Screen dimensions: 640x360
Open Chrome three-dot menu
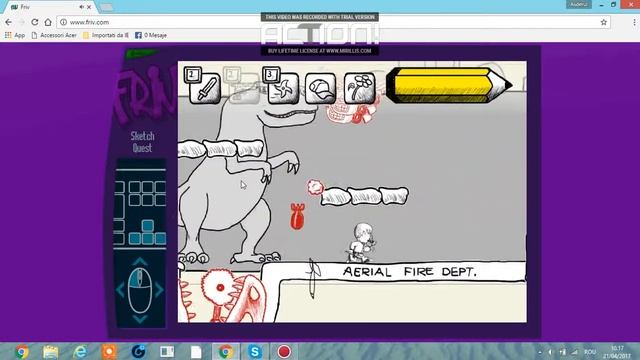634,22
